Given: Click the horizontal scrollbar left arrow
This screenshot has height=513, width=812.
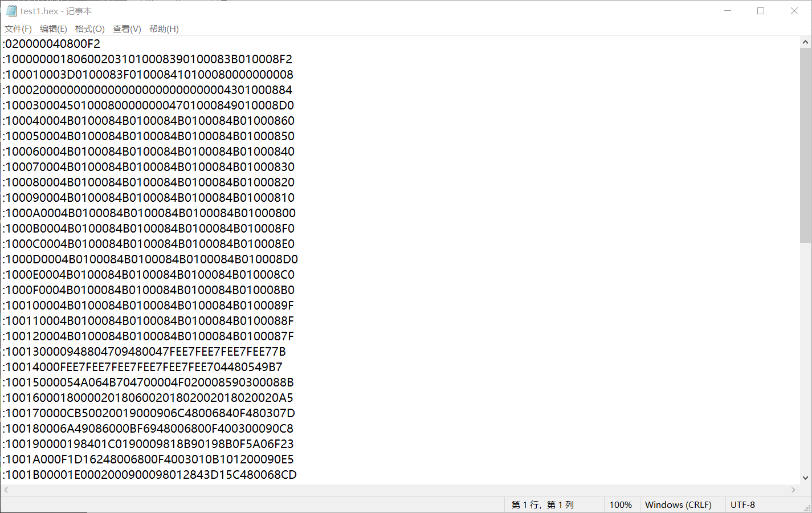Looking at the screenshot, I should (6, 490).
